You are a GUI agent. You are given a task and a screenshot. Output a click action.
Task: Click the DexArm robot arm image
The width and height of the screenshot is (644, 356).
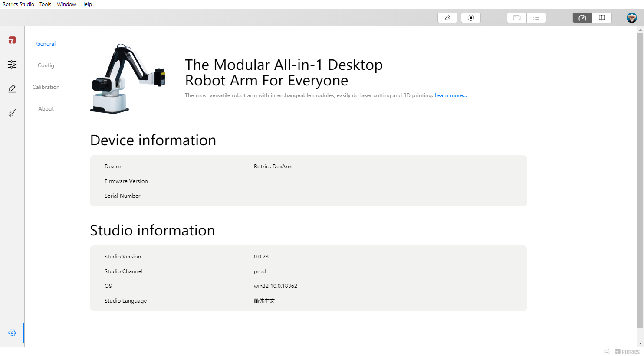(x=128, y=78)
